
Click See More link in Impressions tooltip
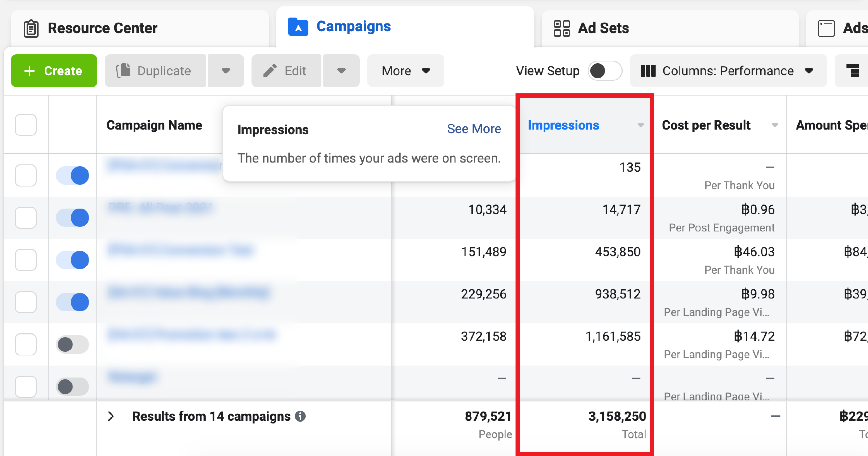tap(474, 129)
